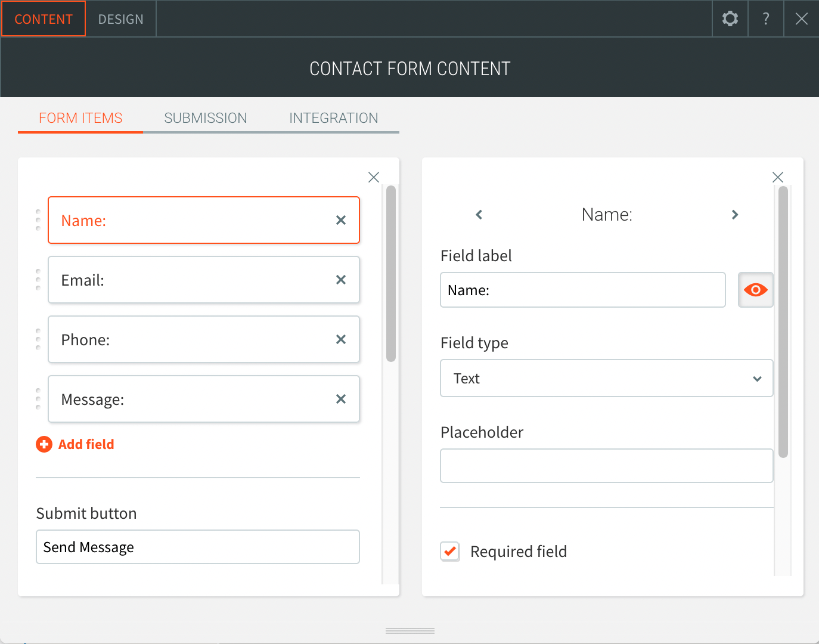The width and height of the screenshot is (819, 644).
Task: Remove the Email field with its X icon
Action: [x=341, y=280]
